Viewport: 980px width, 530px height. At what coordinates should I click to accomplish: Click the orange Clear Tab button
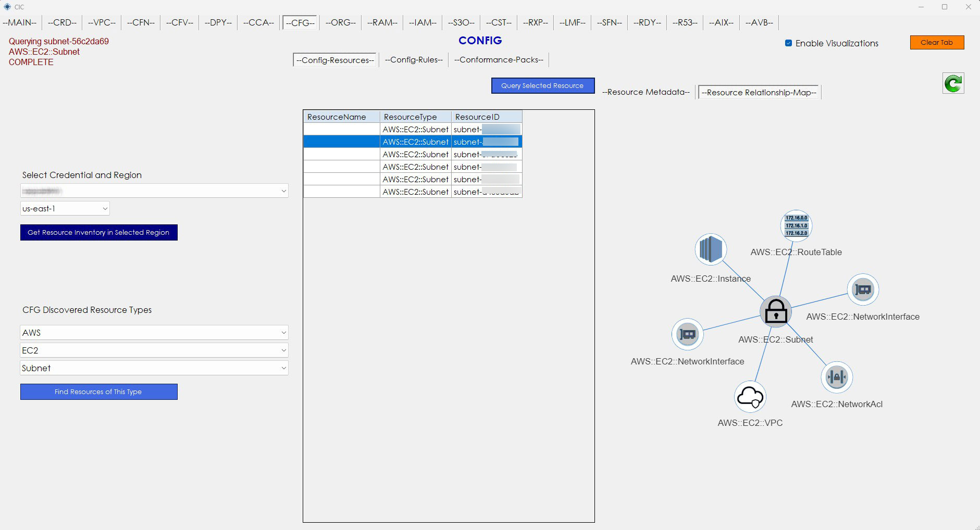click(x=936, y=43)
